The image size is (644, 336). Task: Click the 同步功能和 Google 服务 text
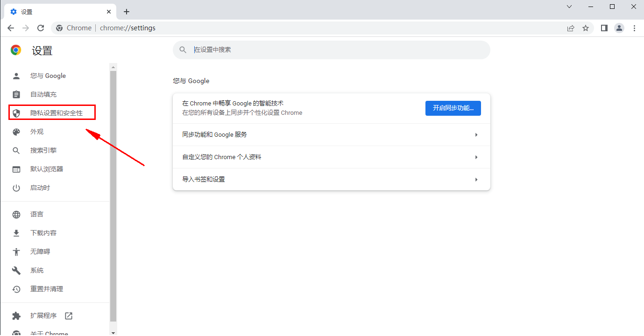(x=214, y=134)
